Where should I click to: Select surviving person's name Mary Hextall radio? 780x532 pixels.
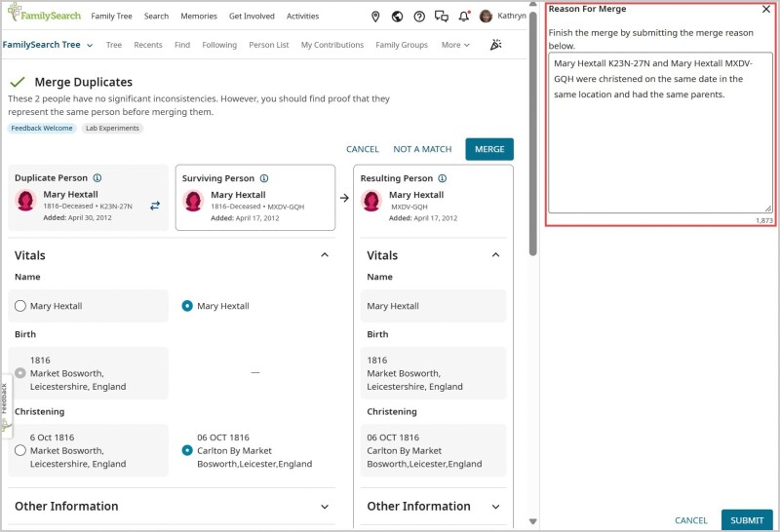click(187, 306)
